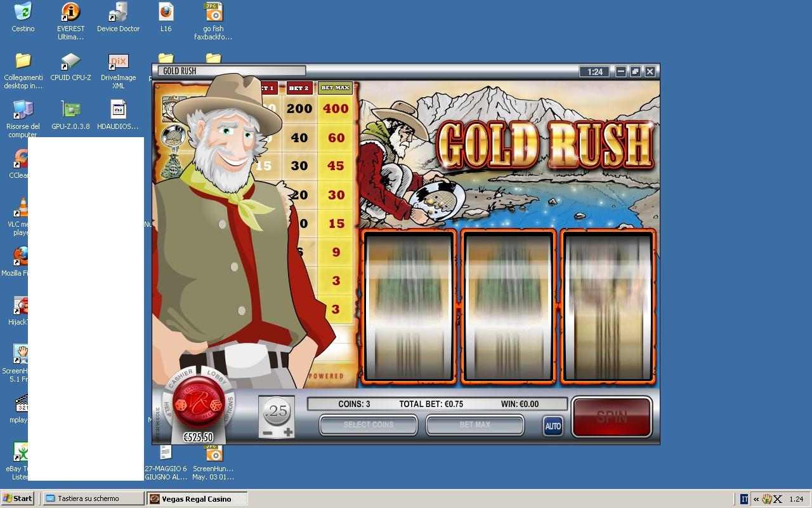
Task: Open the ScreenHunter May 03 JPG file
Action: [213, 462]
